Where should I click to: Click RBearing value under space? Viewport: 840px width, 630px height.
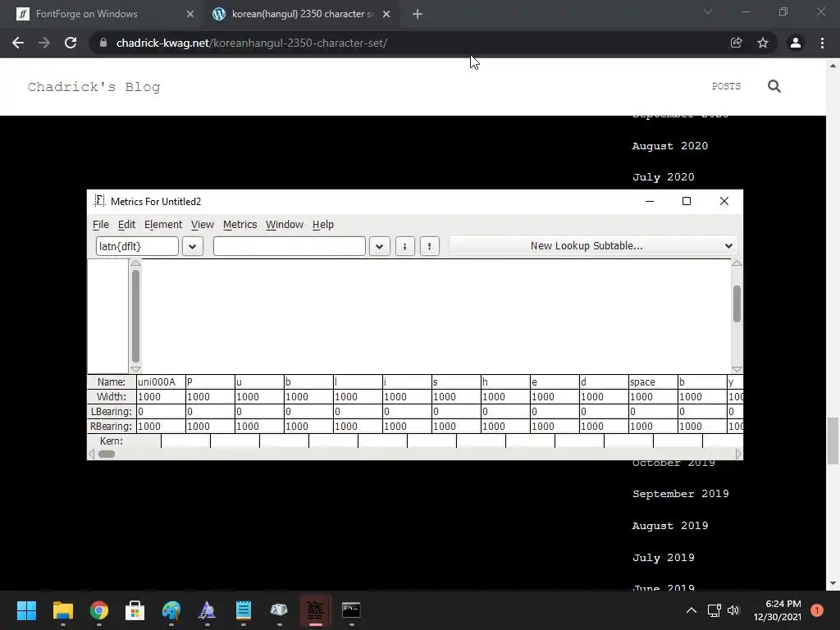[x=652, y=427]
